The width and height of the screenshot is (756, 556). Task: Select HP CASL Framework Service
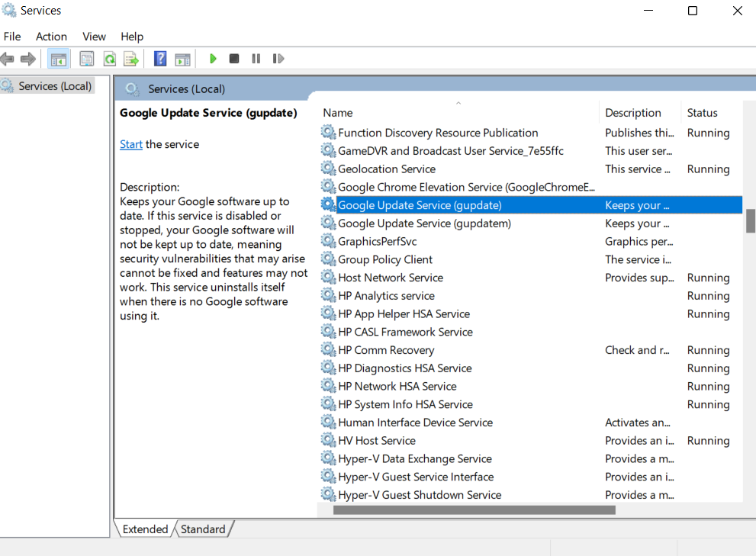(530, 332)
